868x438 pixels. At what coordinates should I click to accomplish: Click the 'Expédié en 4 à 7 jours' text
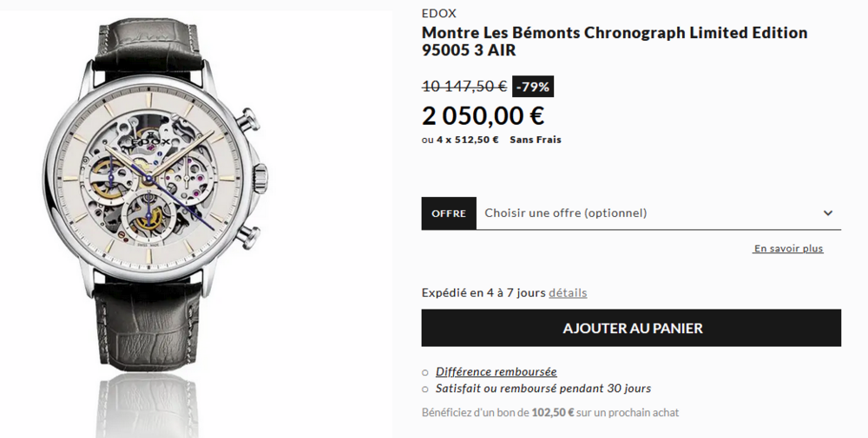click(x=483, y=293)
